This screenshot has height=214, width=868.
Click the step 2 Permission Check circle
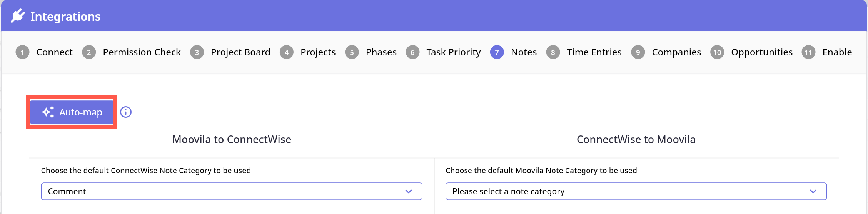[89, 52]
